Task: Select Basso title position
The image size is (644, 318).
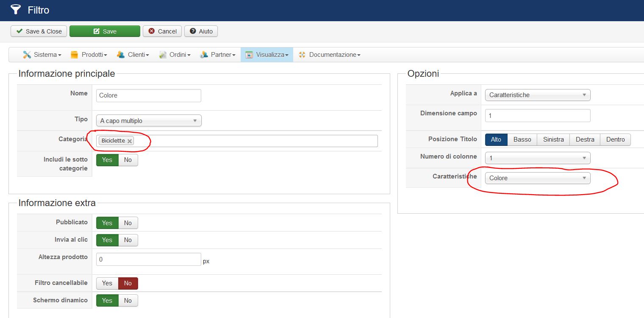Action: click(522, 139)
